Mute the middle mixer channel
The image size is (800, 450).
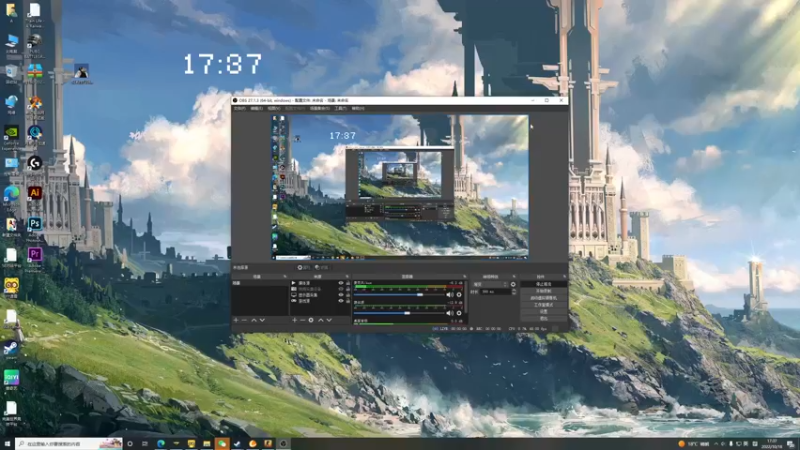tap(450, 313)
